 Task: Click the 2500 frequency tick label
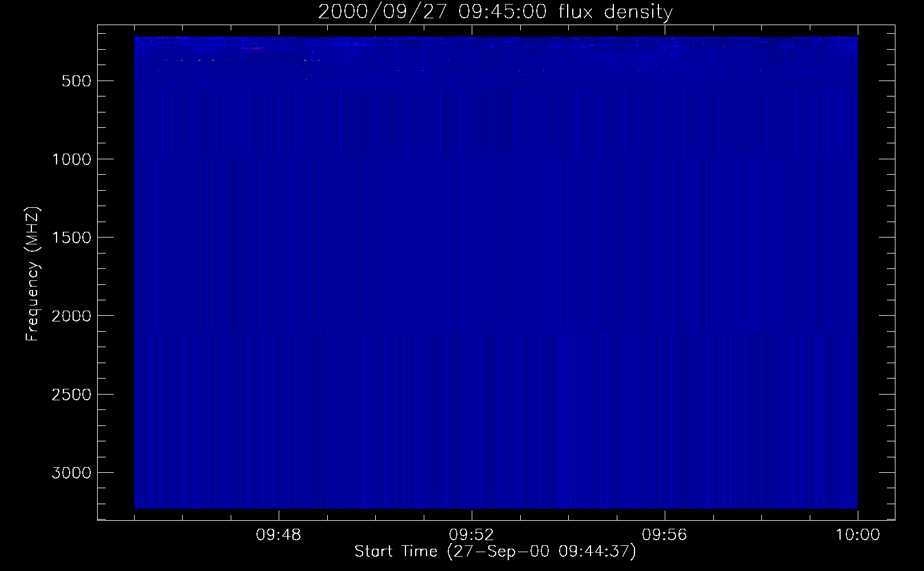(x=71, y=395)
